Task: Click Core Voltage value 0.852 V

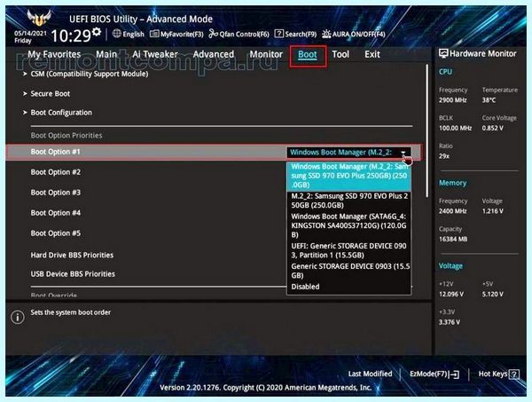Action: coord(493,129)
